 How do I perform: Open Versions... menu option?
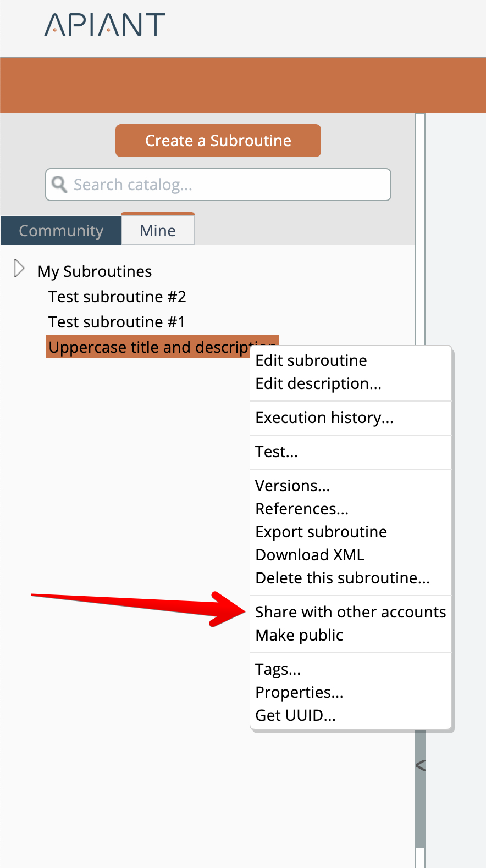click(x=292, y=486)
